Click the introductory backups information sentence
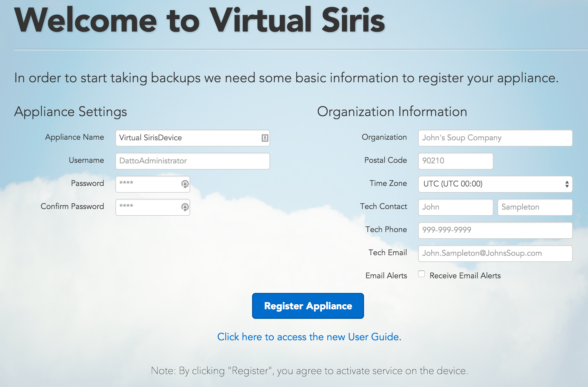 tap(286, 78)
